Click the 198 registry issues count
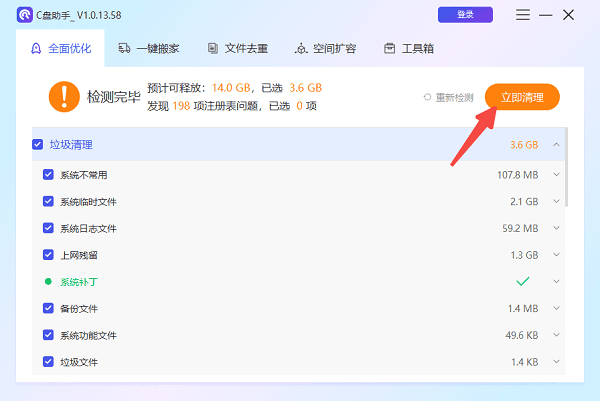The width and height of the screenshot is (600, 401). 181,106
